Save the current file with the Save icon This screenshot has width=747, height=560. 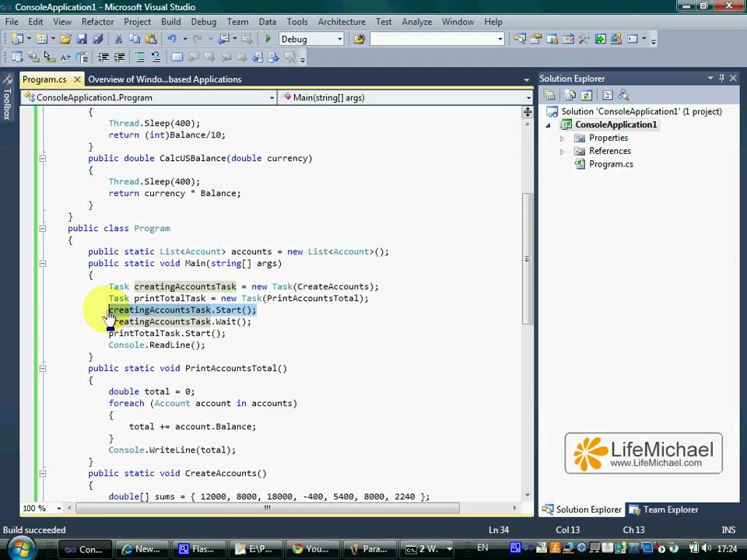click(x=82, y=39)
